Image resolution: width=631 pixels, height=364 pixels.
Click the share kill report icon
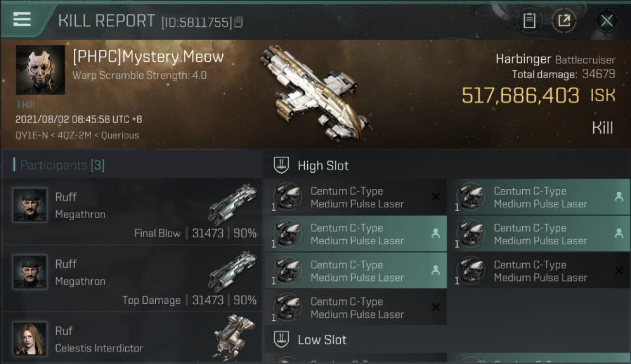(564, 20)
